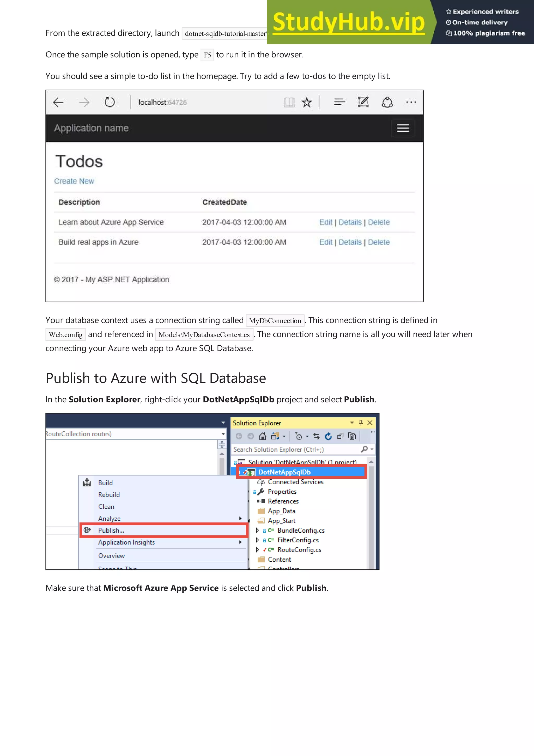Click the Collapse All icon
534x756 pixels.
pyautogui.click(x=340, y=436)
